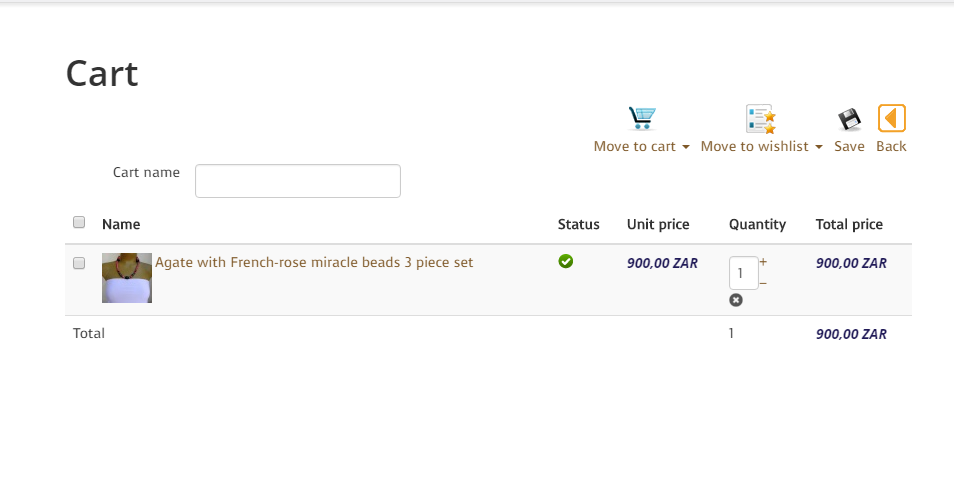Expand the Move to wishlist dropdown
Screen dimensions: 954x477
pos(761,147)
